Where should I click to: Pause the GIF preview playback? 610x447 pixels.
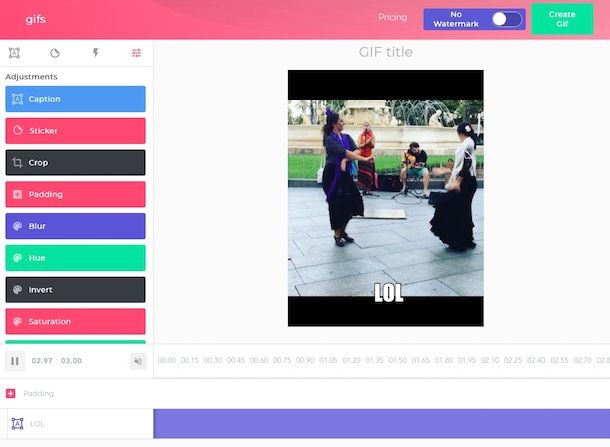[15, 361]
